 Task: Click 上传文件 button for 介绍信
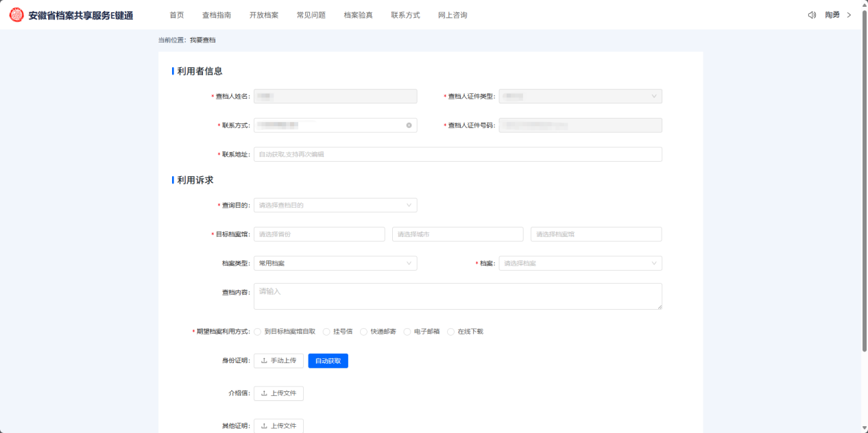coord(278,393)
